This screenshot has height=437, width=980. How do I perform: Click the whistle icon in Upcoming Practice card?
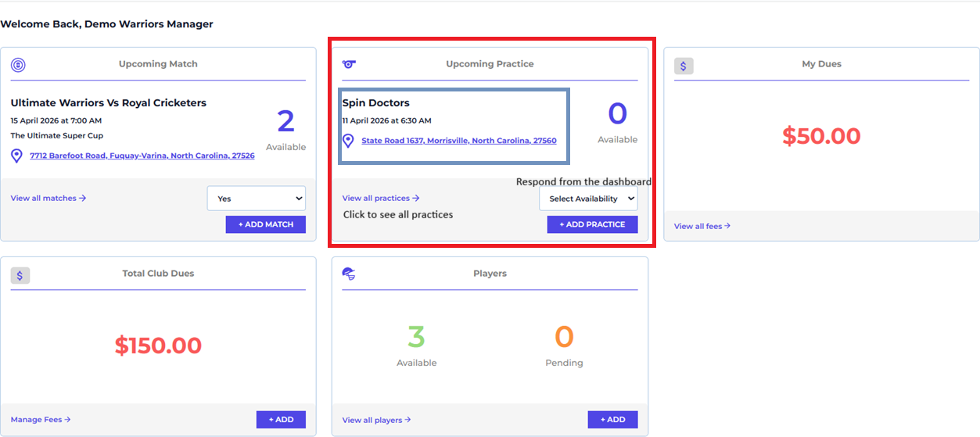pos(350,64)
